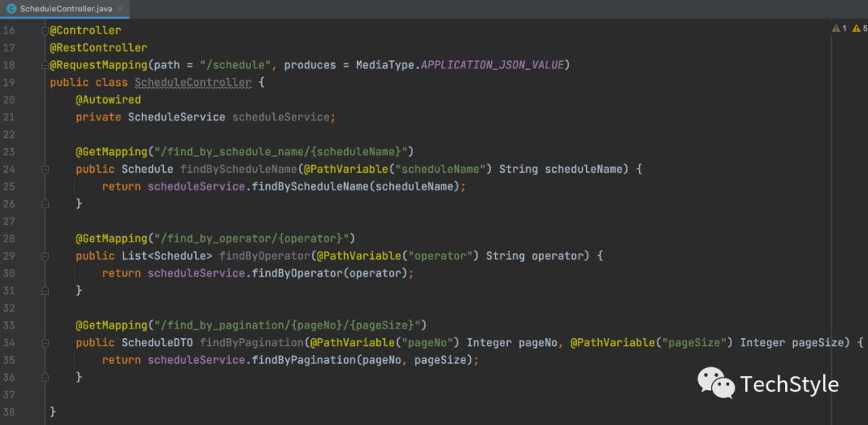Click the @RequestMapping annotation

(x=99, y=65)
